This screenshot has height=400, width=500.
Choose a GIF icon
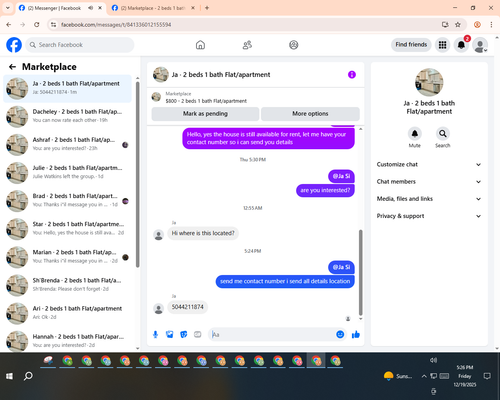pyautogui.click(x=198, y=334)
